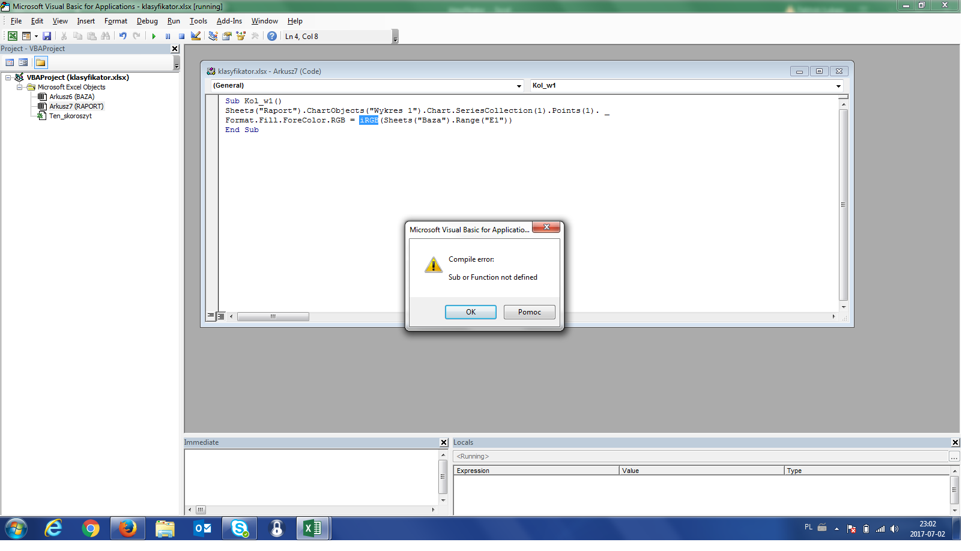Click the Pomoc button in the error dialog
Viewport: 980px width, 551px height.
(530, 312)
